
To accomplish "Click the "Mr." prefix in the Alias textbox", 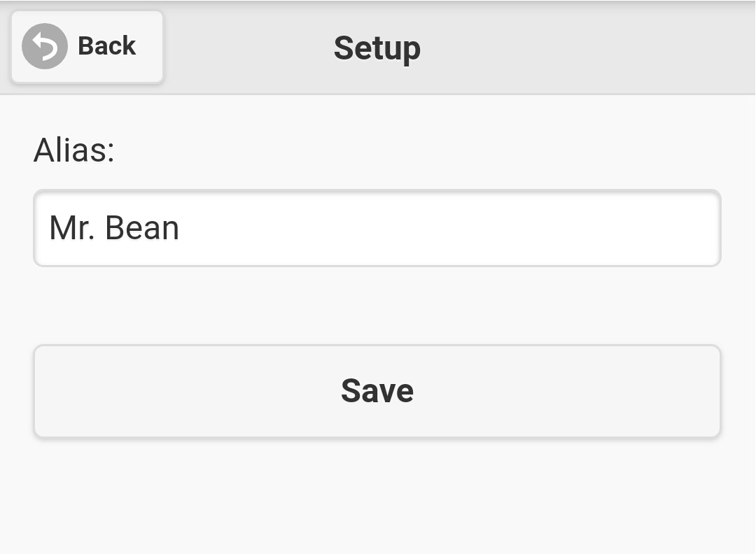I will (x=71, y=228).
